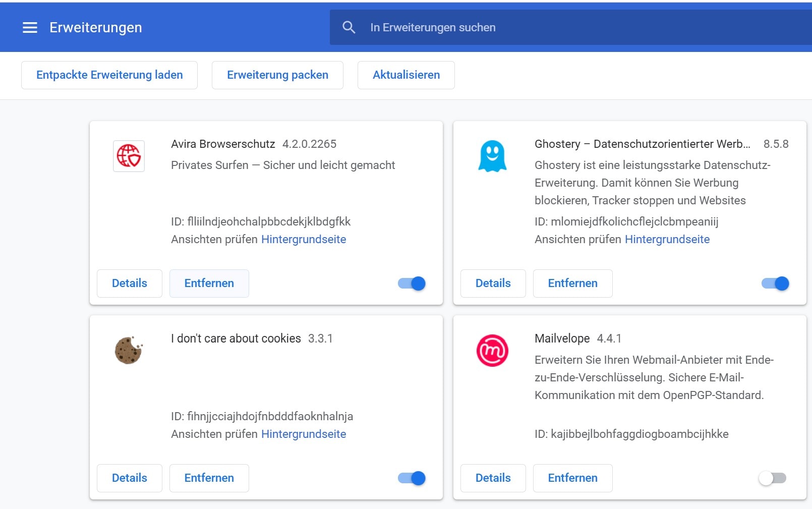This screenshot has height=509, width=812.
Task: Click the Ghostery ghost icon
Action: pos(492,156)
